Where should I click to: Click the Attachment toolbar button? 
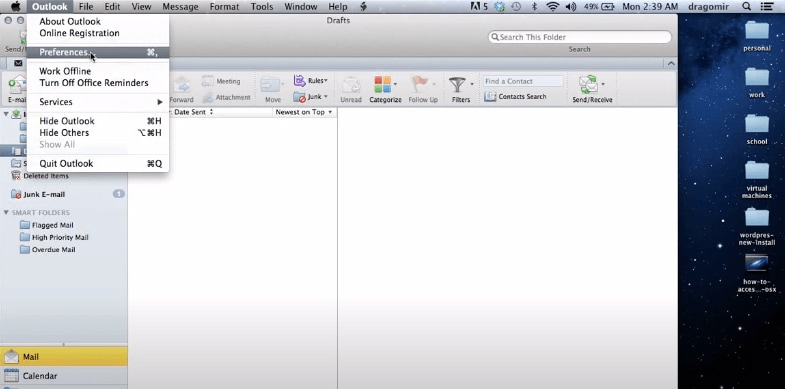point(226,98)
